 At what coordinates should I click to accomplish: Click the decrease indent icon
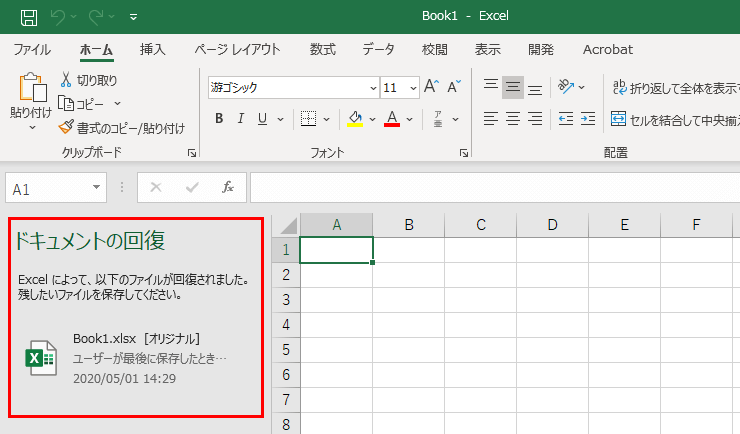566,119
